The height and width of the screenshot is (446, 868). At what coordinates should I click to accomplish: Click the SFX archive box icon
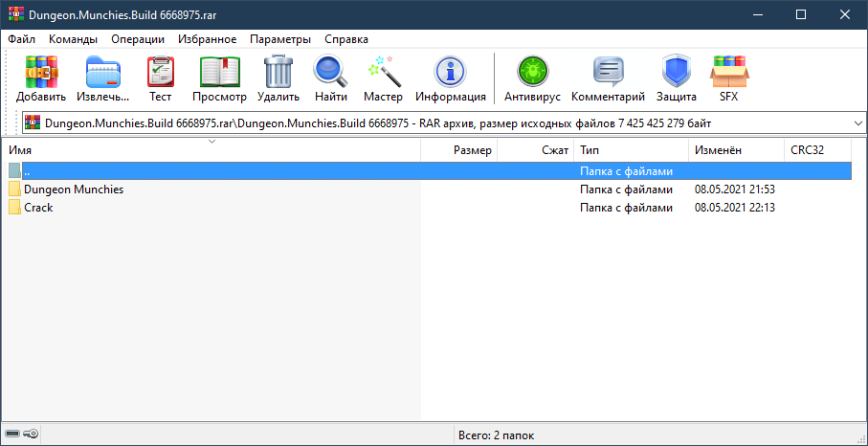click(728, 72)
